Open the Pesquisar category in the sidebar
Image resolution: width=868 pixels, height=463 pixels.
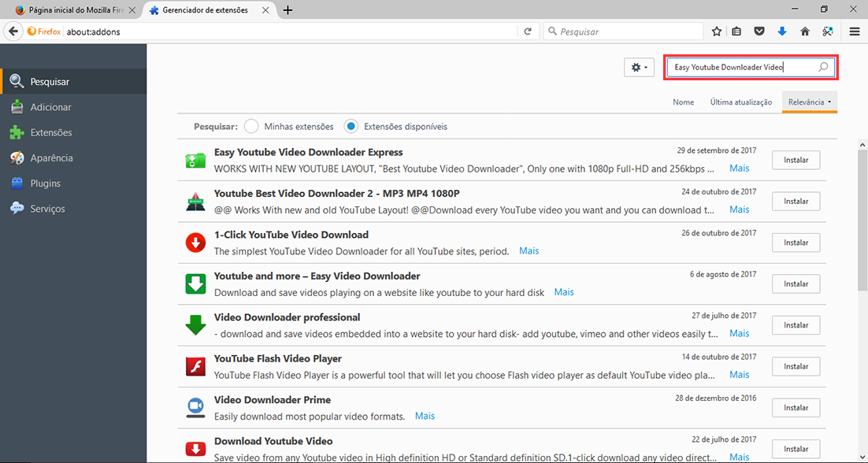(x=73, y=81)
